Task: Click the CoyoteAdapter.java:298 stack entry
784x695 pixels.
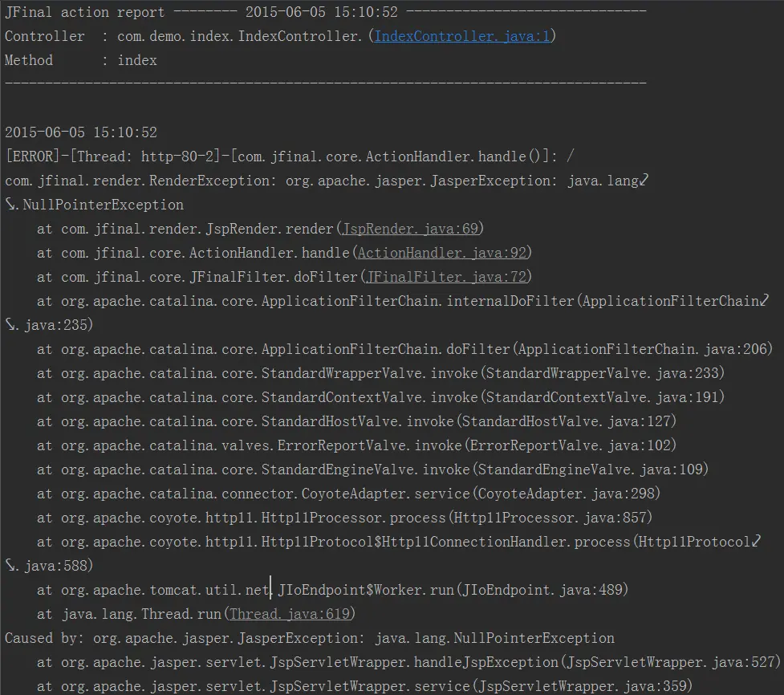Action: coord(348,494)
